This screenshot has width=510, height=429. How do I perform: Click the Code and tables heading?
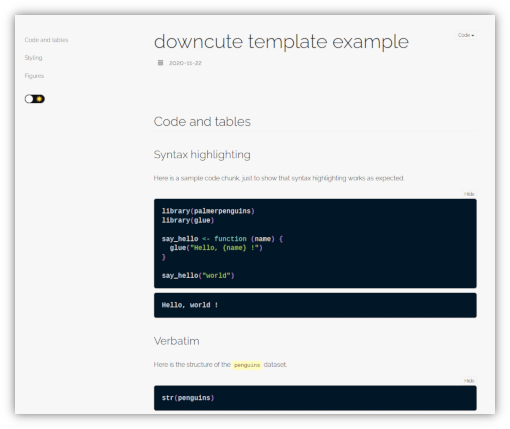tap(202, 122)
